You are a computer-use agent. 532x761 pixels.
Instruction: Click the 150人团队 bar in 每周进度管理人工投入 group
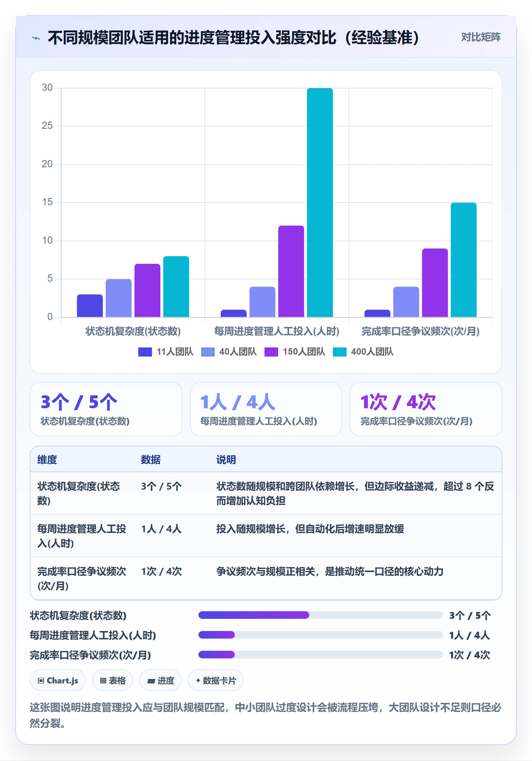(x=291, y=271)
